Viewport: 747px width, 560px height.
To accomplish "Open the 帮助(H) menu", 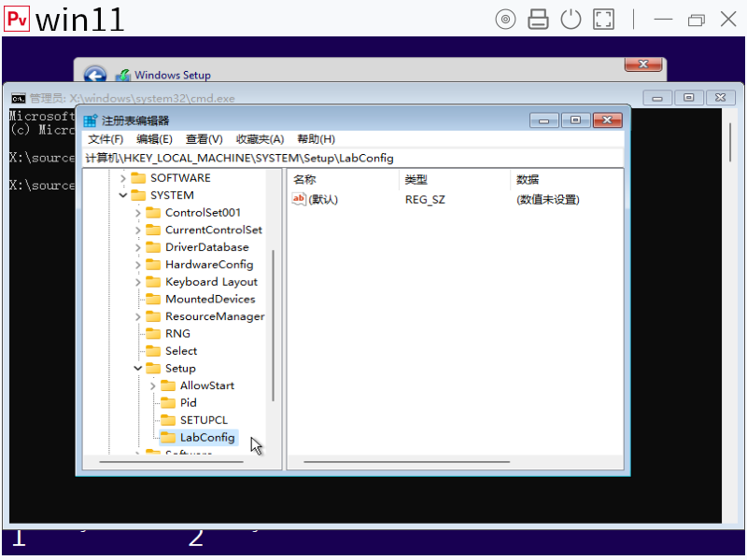I will (316, 139).
